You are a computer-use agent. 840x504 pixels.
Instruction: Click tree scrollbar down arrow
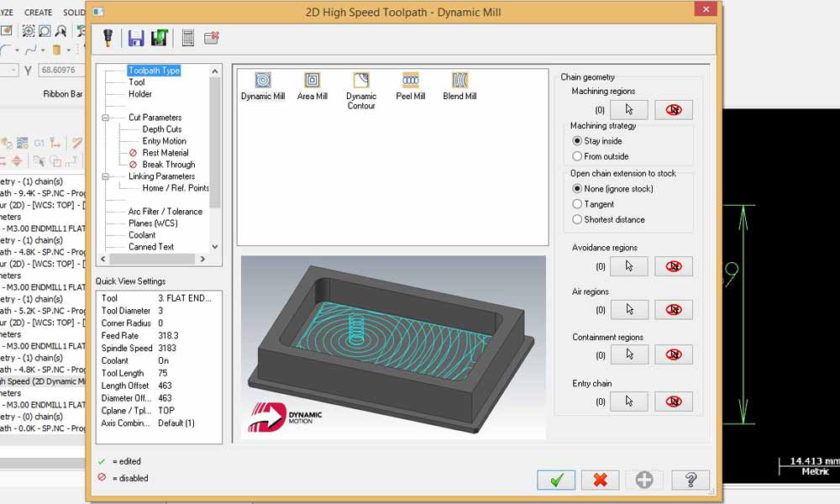point(215,247)
